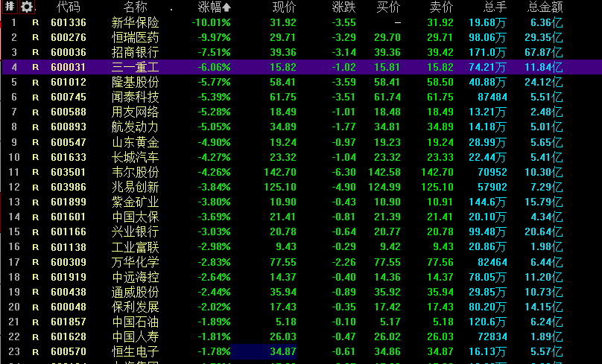Click the R marker for 航发动力
This screenshot has height=364, width=602.
pyautogui.click(x=36, y=127)
